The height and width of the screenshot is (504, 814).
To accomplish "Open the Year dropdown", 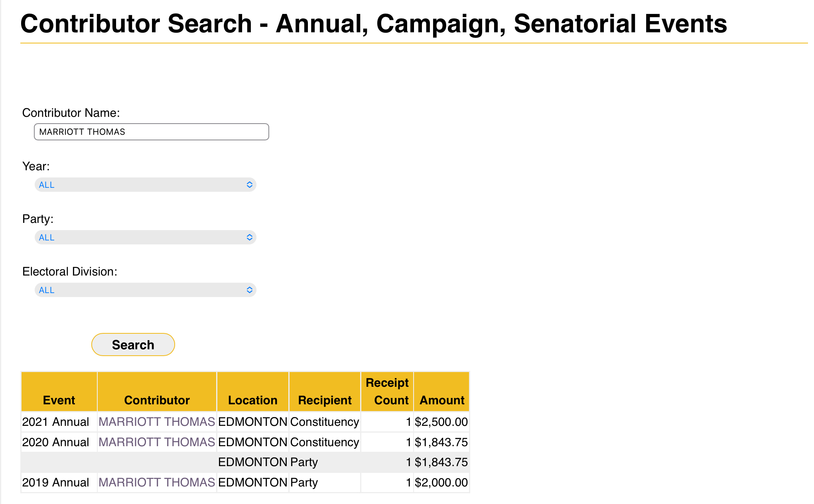I will pyautogui.click(x=145, y=185).
